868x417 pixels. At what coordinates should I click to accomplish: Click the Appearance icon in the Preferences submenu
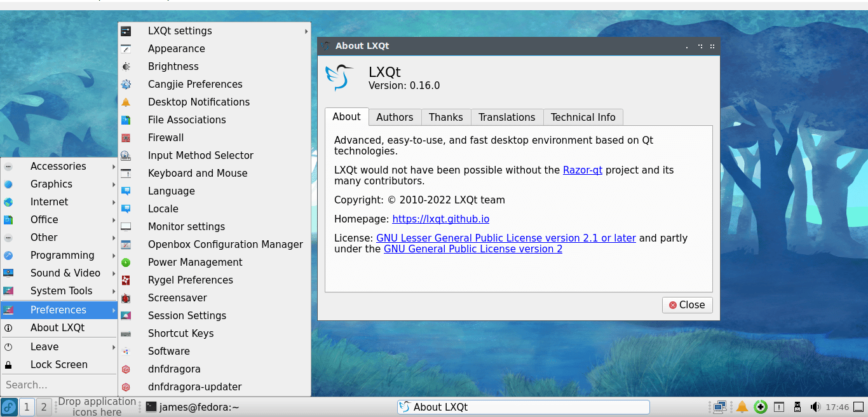tap(126, 49)
